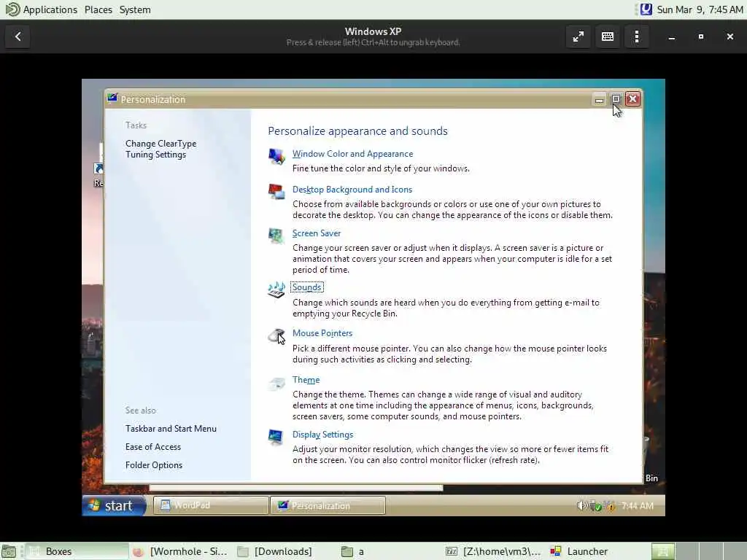Viewport: 747px width, 560px height.
Task: Click the XP taskbar clock 7:44 AM
Action: tap(638, 506)
